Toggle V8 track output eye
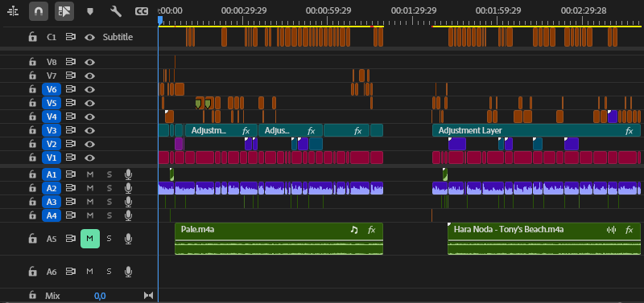Viewport: 644px width, 303px height. pyautogui.click(x=89, y=63)
